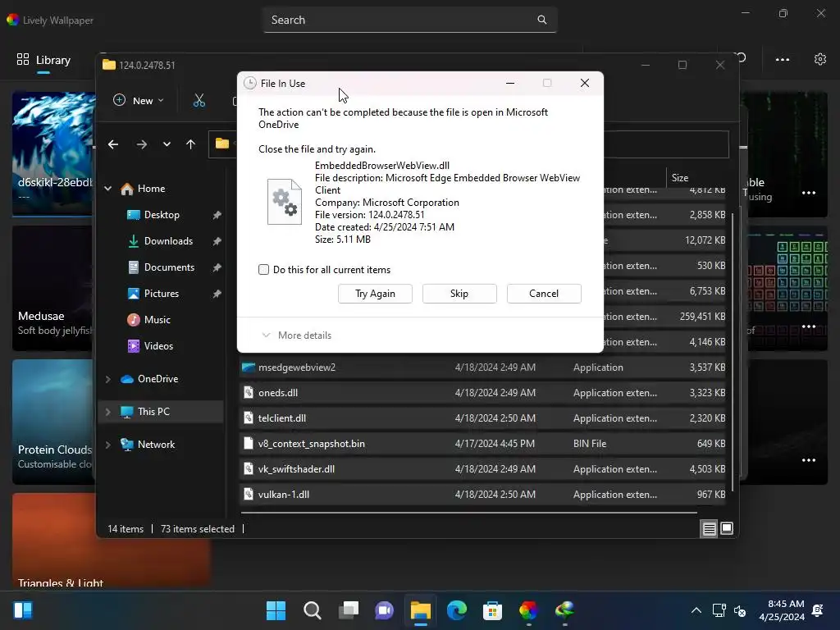
Task: Open the clock and date flyout
Action: pos(782,610)
